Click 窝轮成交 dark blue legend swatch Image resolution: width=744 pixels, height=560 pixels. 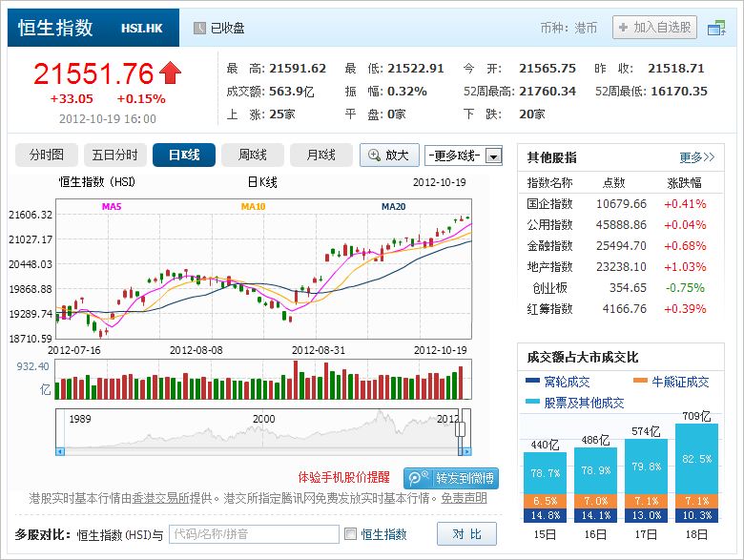(x=532, y=381)
